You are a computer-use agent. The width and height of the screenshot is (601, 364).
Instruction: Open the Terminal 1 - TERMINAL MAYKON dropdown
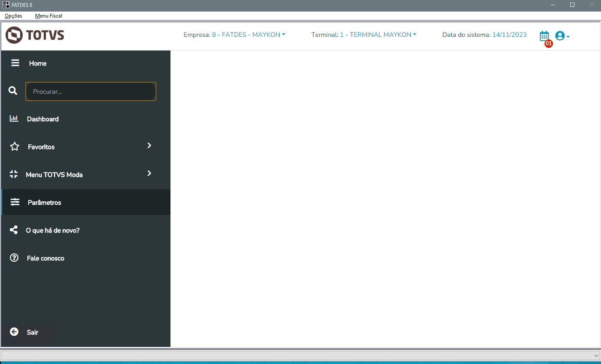pyautogui.click(x=378, y=35)
